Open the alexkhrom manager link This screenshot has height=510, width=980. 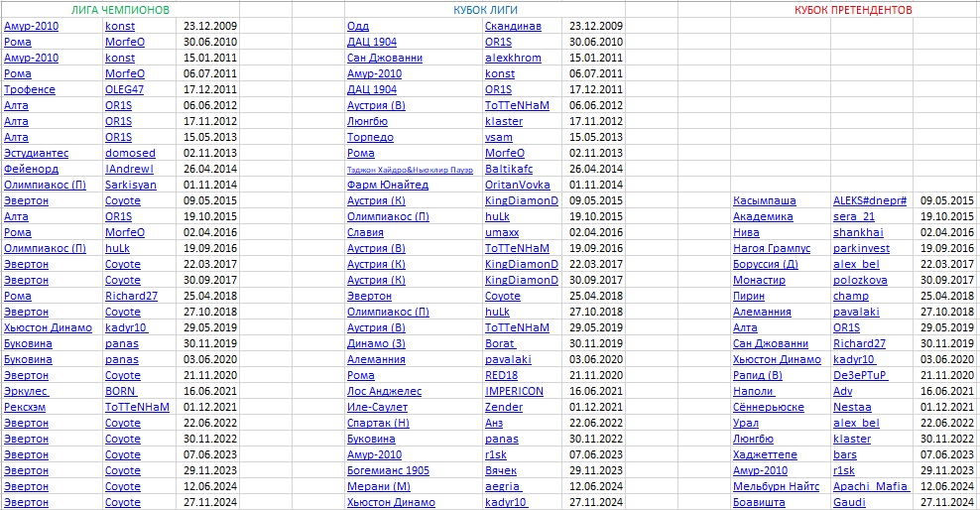pyautogui.click(x=513, y=58)
